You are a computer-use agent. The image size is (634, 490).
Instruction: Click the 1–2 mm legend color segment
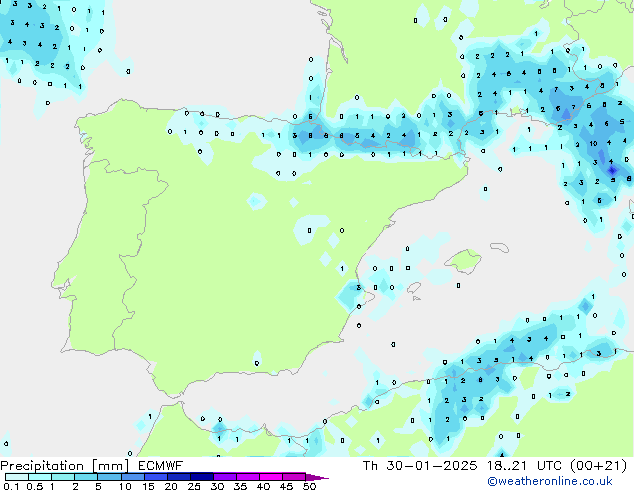(x=63, y=477)
